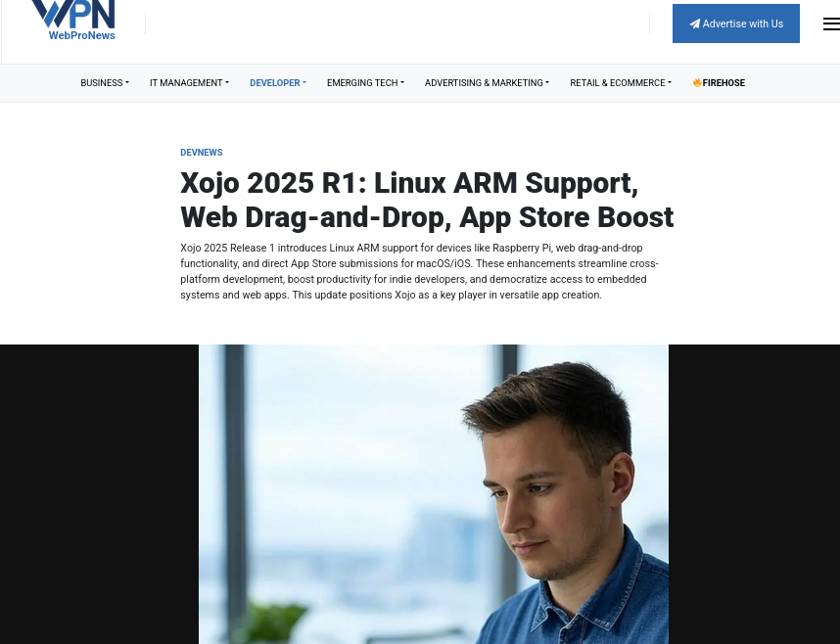Click the Xojo 2025 R1 article headline
840x644 pixels.
click(x=427, y=200)
